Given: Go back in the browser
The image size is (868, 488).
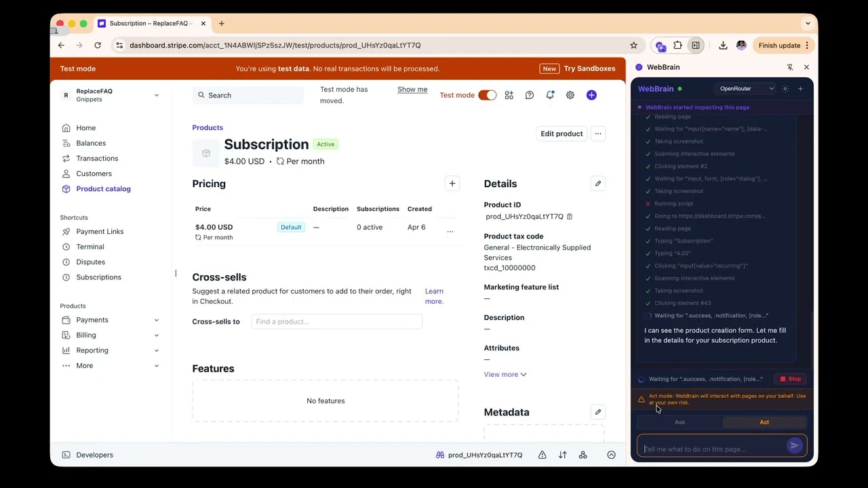Looking at the screenshot, I should pos(61,45).
